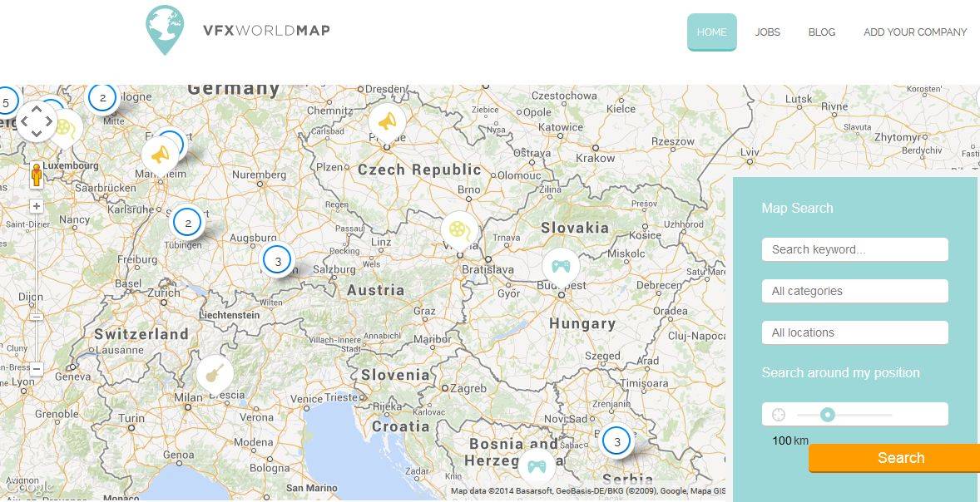Open the All categories dropdown
980x502 pixels.
854,291
